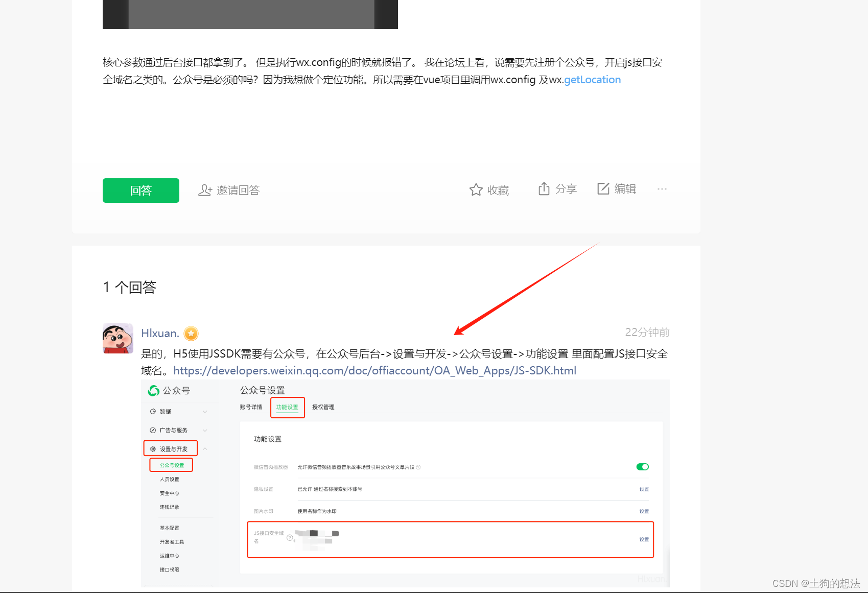This screenshot has width=868, height=593.
Task: Click the 设置与开发 gear icon
Action: (x=153, y=449)
